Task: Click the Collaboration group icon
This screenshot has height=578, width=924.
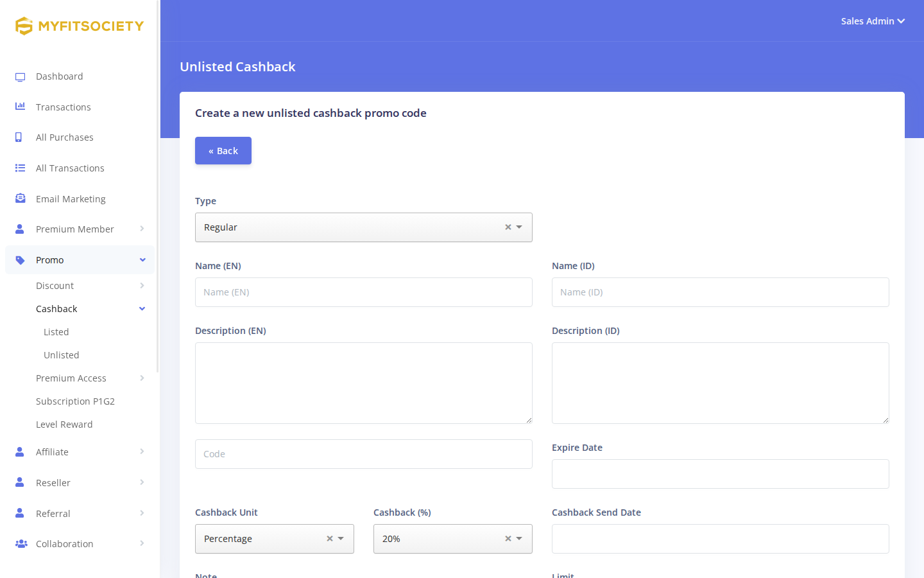Action: (21, 544)
